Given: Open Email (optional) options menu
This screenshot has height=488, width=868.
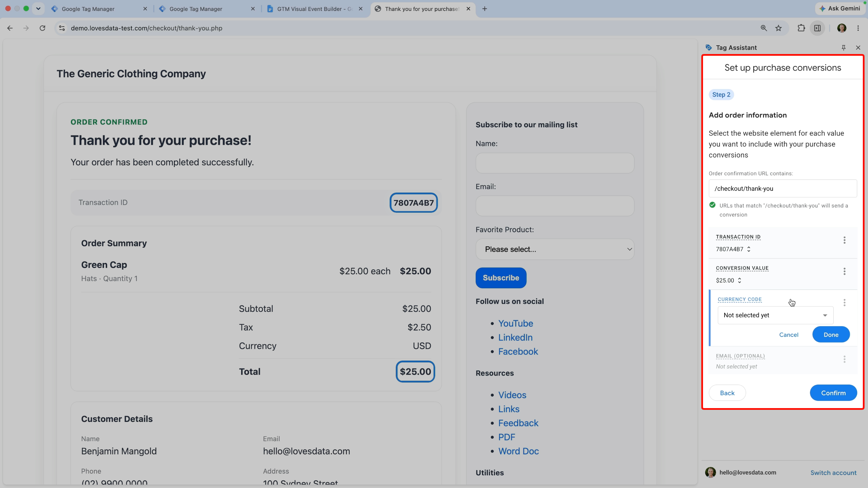Looking at the screenshot, I should tap(844, 359).
